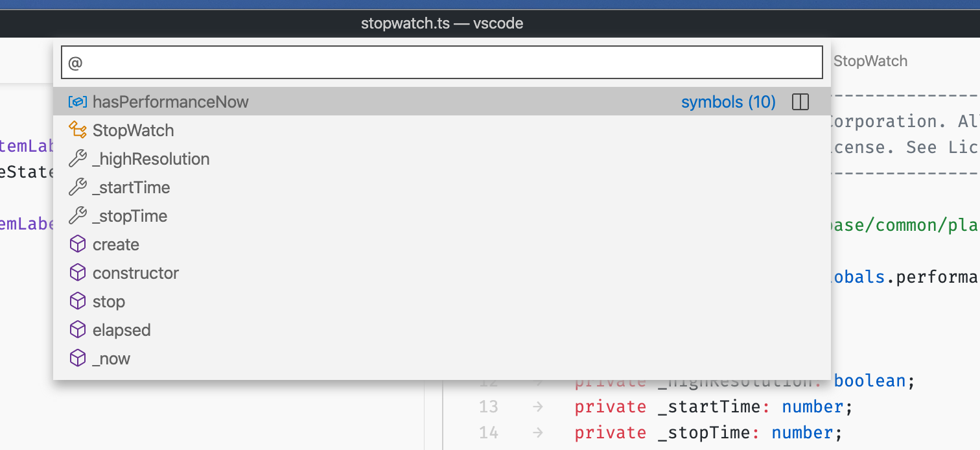Jump to the constructor symbol
This screenshot has width=980, height=450.
[136, 272]
